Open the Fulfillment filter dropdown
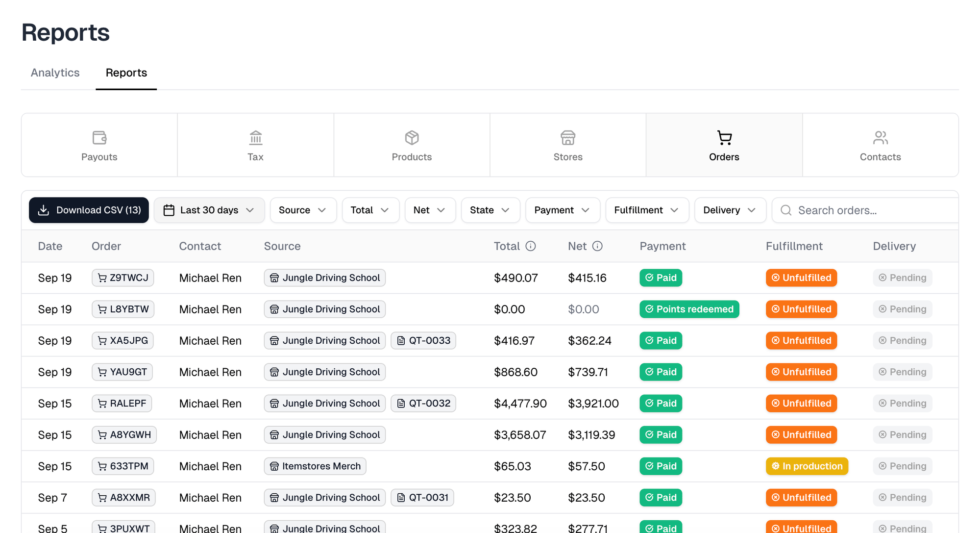Image resolution: width=980 pixels, height=533 pixels. click(x=647, y=210)
